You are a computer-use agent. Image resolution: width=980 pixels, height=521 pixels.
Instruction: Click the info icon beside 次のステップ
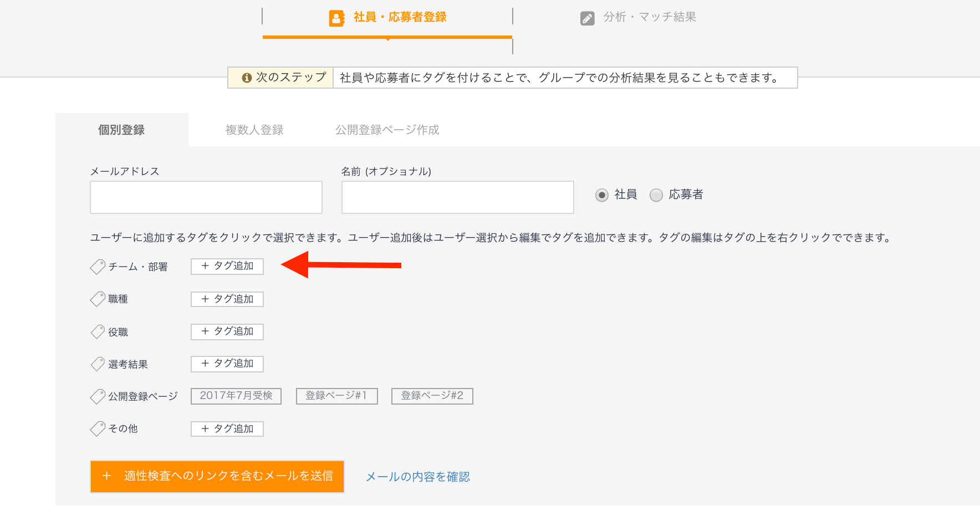pos(247,78)
